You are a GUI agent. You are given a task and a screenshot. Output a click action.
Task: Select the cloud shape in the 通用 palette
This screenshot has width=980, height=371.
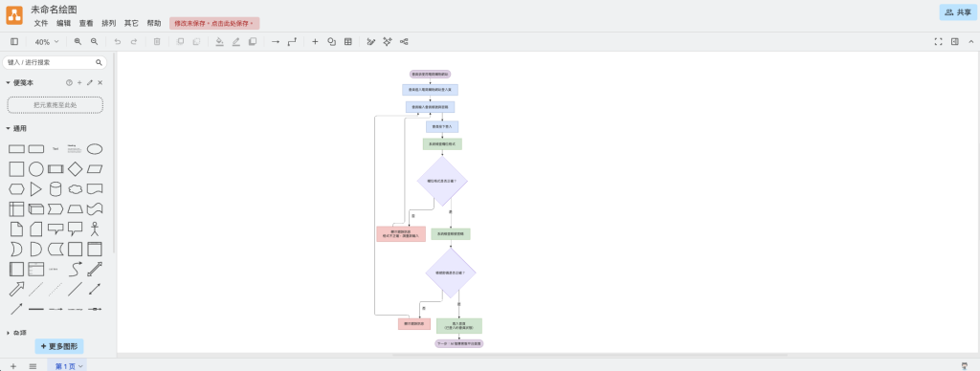tap(75, 188)
